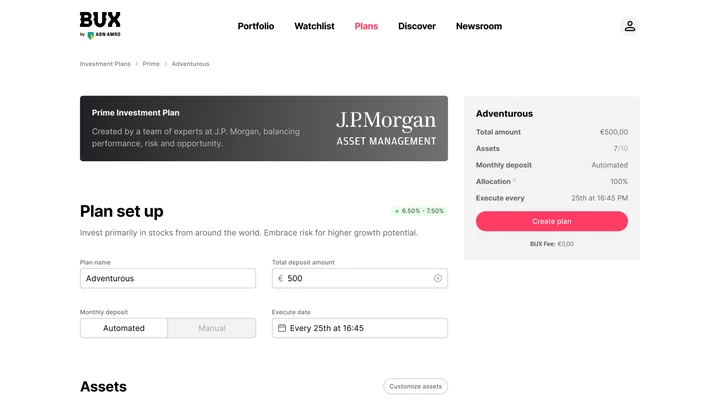This screenshot has width=720, height=405.
Task: Open the Portfolio tab
Action: tap(256, 26)
